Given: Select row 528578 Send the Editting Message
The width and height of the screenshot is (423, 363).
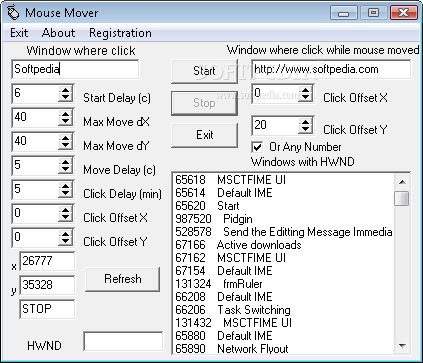Looking at the screenshot, I should click(283, 232).
